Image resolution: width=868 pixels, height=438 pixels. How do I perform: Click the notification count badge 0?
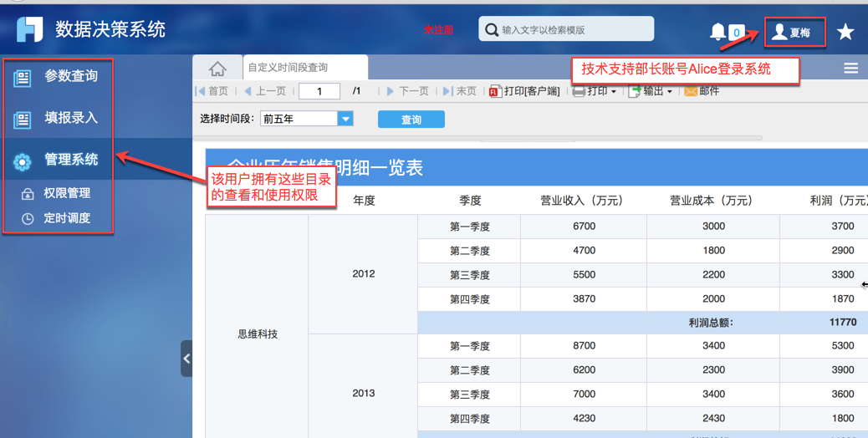(736, 33)
